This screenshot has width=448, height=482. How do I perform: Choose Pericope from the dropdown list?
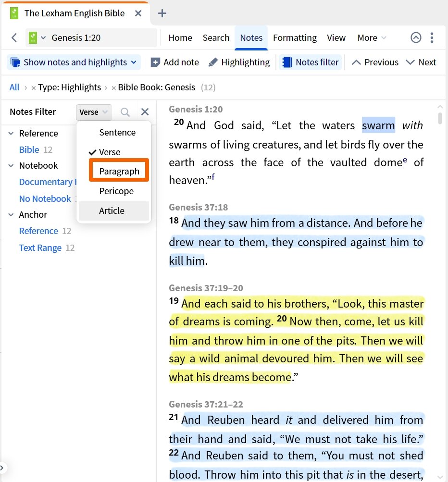tap(114, 191)
